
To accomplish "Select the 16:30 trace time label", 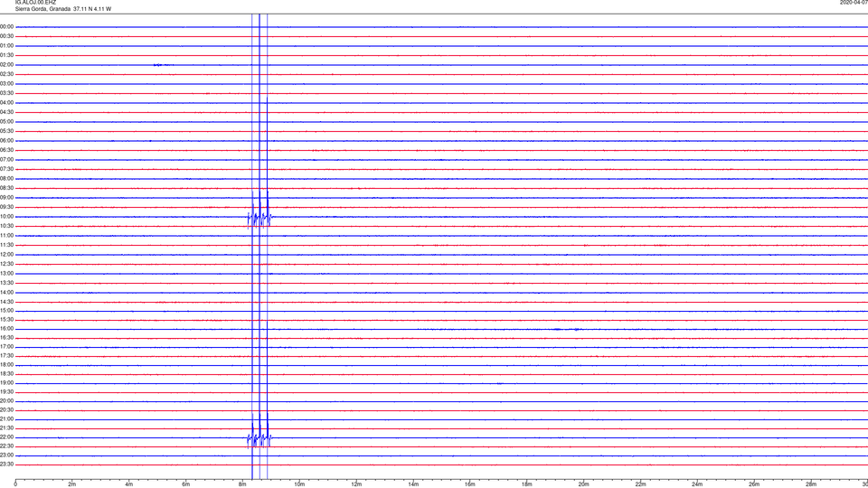I will click(x=6, y=337).
